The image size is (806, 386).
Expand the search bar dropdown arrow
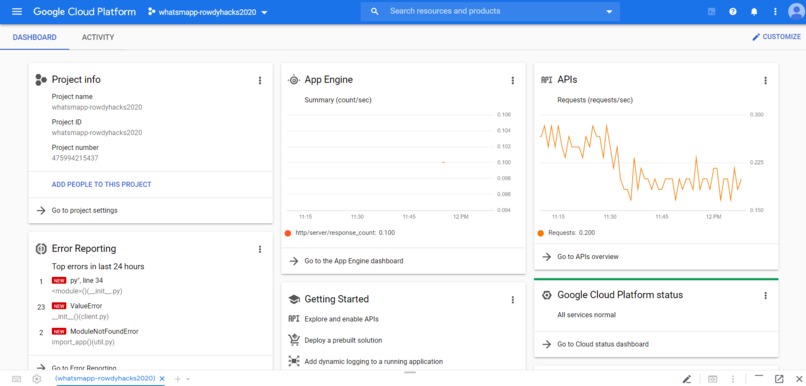pos(610,12)
